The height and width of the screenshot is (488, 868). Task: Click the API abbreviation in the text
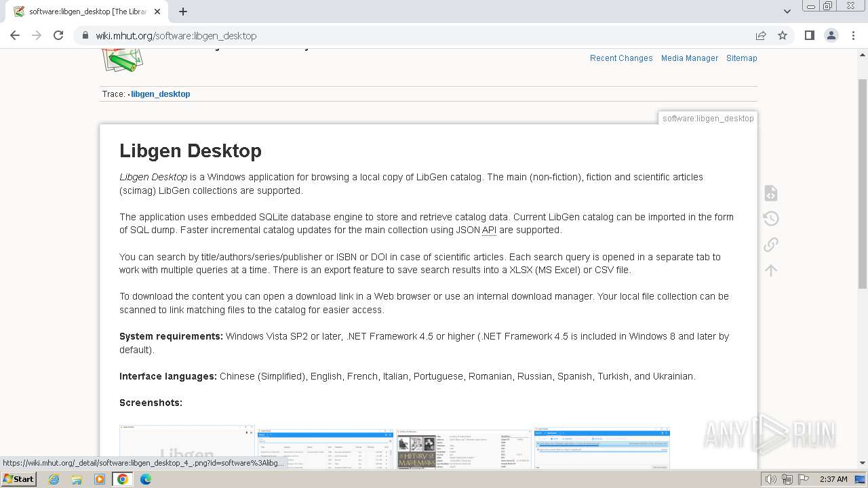[x=489, y=230]
